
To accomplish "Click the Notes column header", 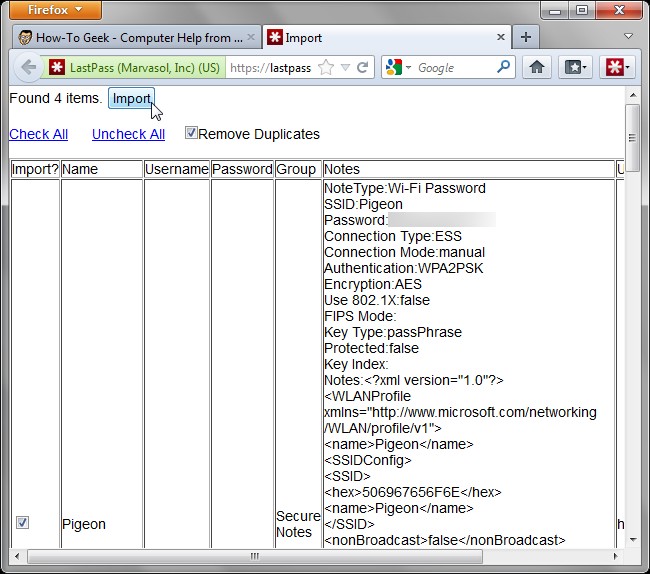I will (x=468, y=169).
